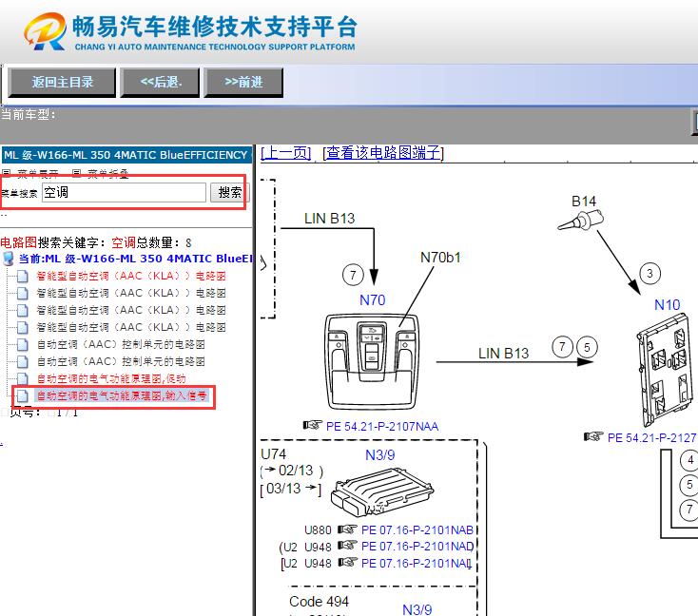Screen dimensions: 698x616
Task: Click the N10 SAM module drawing
Action: click(666, 371)
